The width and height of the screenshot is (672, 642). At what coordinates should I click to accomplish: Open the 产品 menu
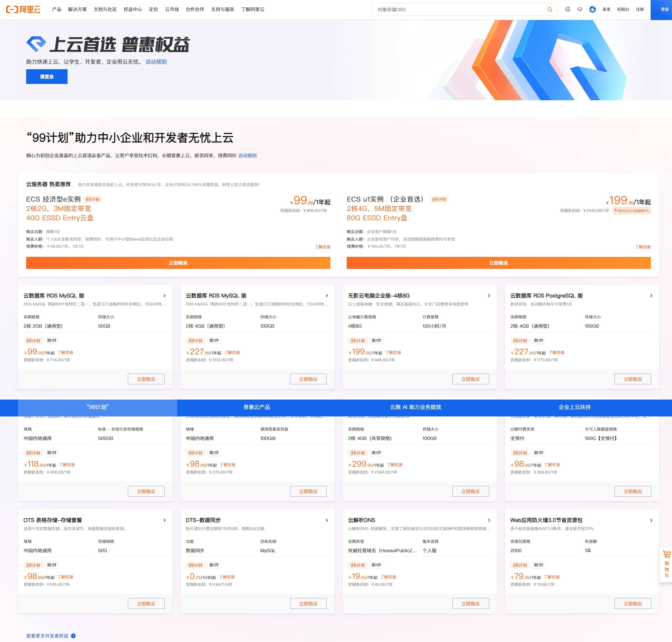click(x=57, y=9)
